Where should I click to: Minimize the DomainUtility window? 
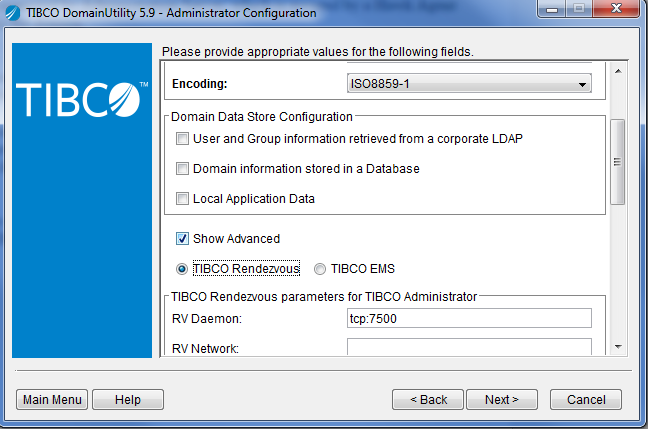click(x=552, y=9)
